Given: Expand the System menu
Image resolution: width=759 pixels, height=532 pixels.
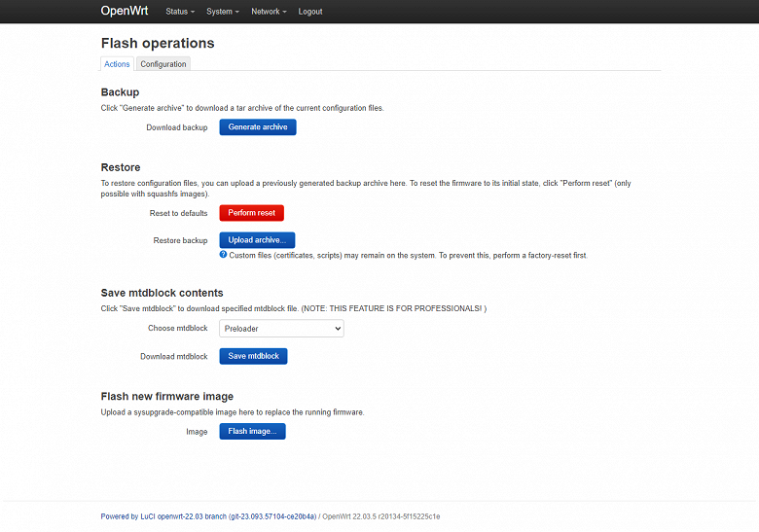Looking at the screenshot, I should [x=223, y=12].
